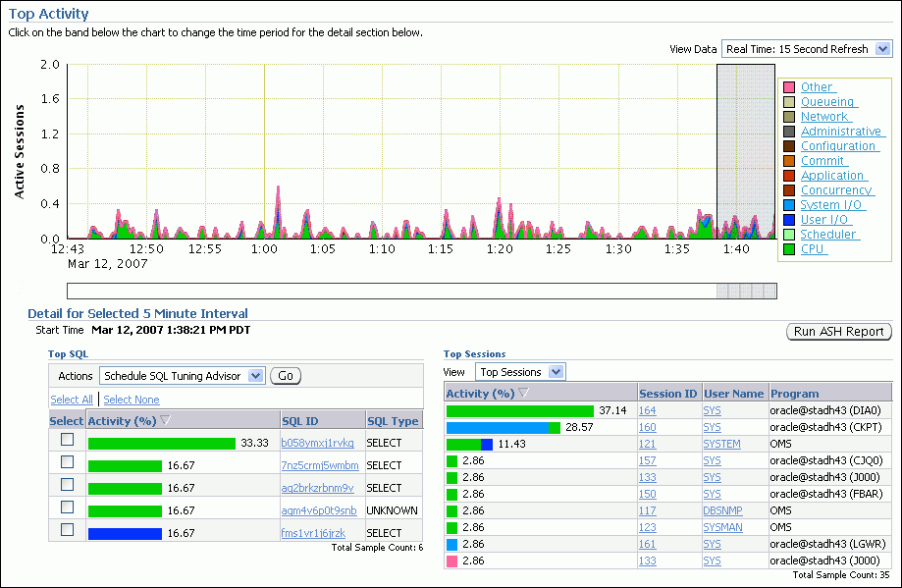The height and width of the screenshot is (588, 902).
Task: Switch detail view to Top Sessions
Action: coord(520,371)
